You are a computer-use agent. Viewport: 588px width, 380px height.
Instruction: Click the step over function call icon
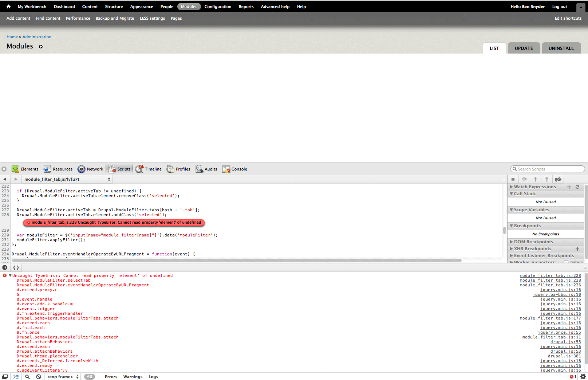pos(524,179)
